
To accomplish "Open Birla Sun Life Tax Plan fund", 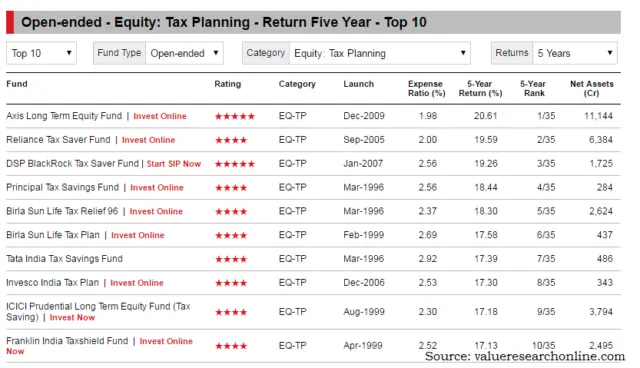I will tap(53, 235).
